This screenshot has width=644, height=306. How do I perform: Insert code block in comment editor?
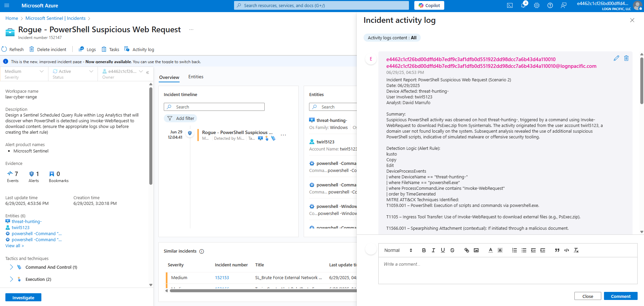pyautogui.click(x=567, y=250)
